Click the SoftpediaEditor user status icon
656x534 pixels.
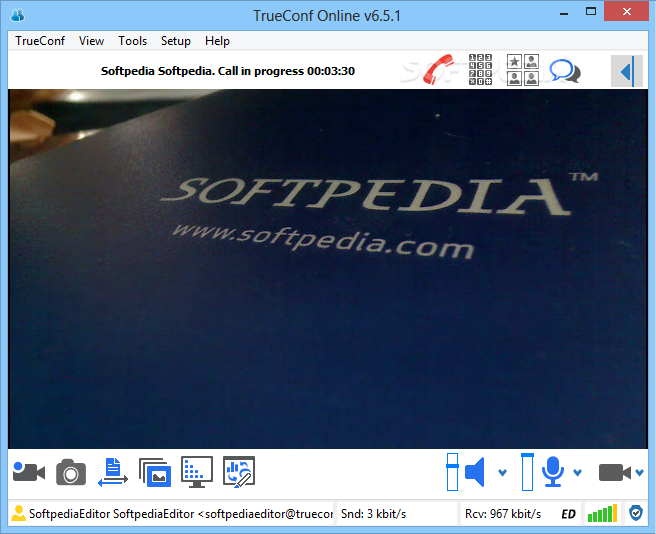(18, 513)
